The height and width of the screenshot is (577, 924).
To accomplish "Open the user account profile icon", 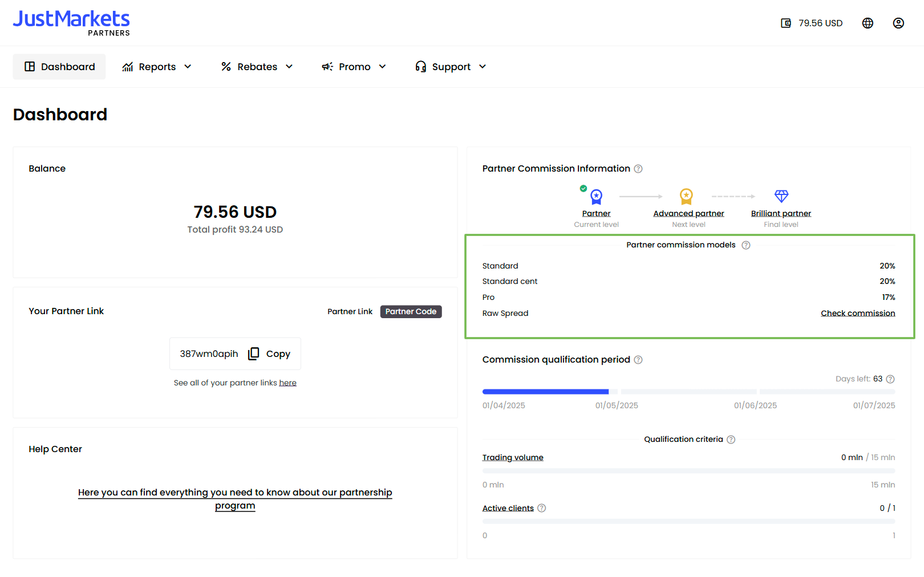I will click(898, 23).
